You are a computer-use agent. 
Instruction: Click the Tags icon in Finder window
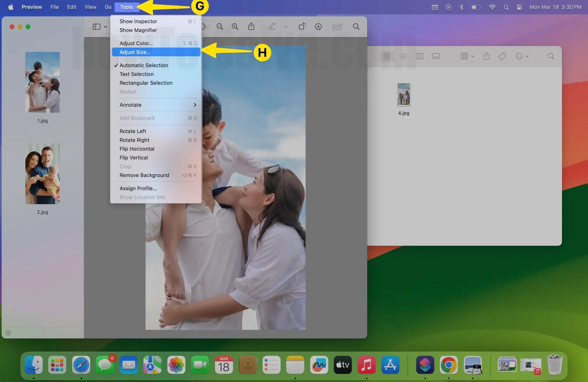point(502,56)
